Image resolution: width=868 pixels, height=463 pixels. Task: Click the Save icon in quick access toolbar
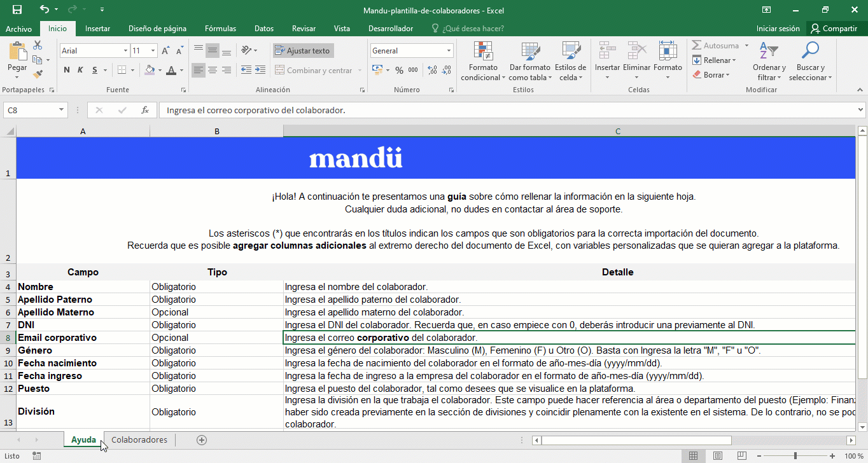17,10
